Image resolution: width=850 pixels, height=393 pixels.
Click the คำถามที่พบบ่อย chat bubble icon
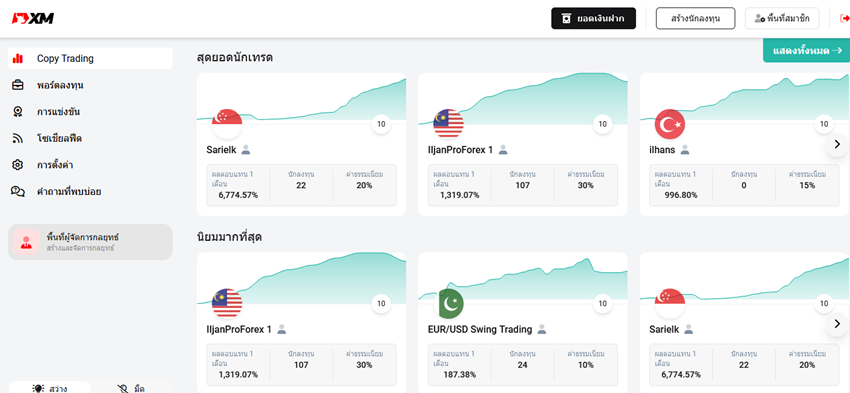[18, 191]
